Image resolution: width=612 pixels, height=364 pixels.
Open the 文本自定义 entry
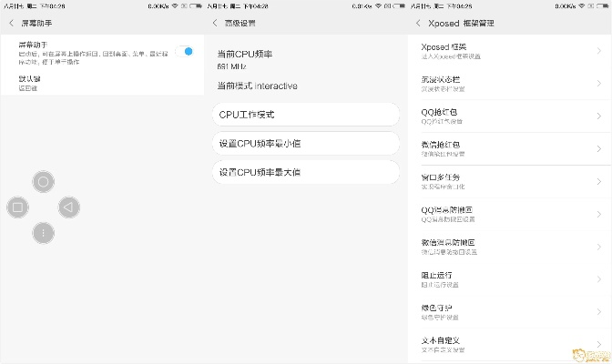click(509, 345)
